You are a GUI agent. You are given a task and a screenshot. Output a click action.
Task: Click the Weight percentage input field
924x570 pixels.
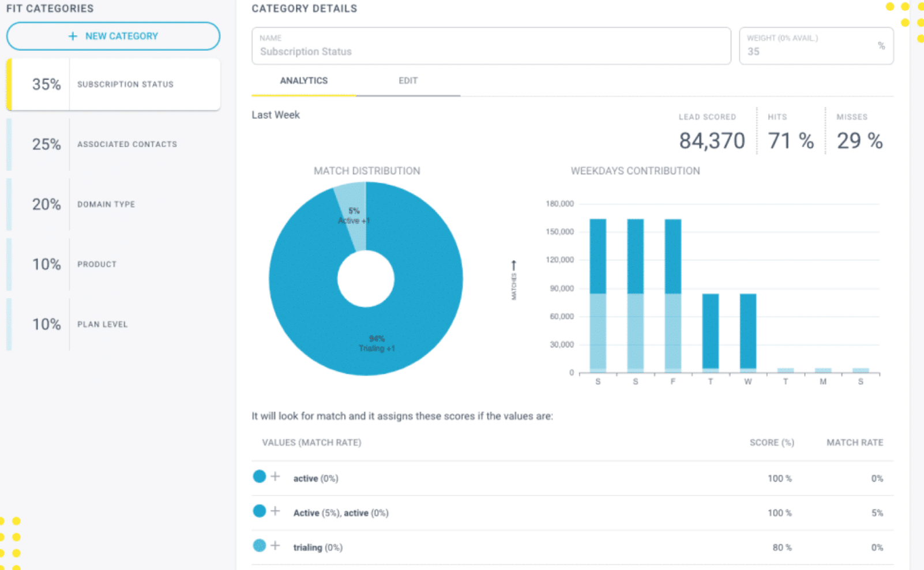coord(816,46)
